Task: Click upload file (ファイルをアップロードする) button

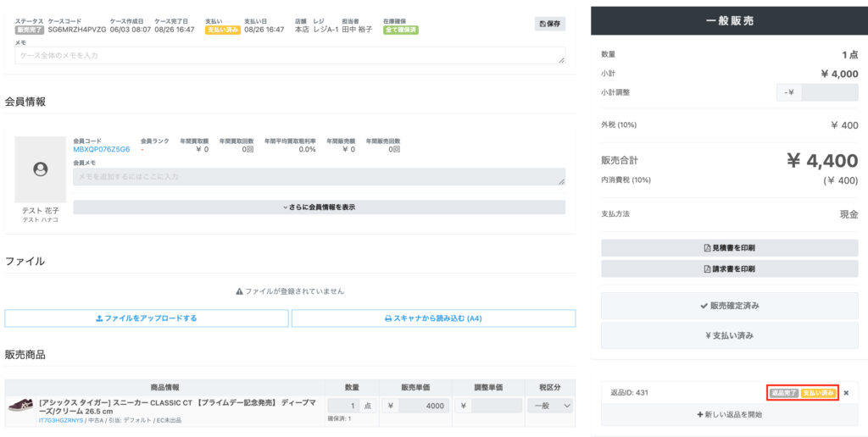Action: [146, 318]
